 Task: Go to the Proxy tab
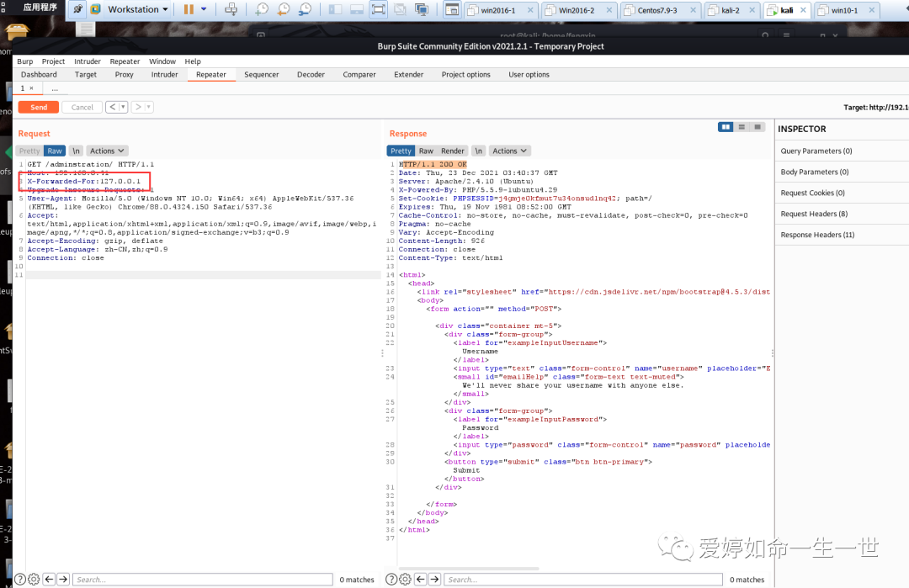click(x=124, y=75)
